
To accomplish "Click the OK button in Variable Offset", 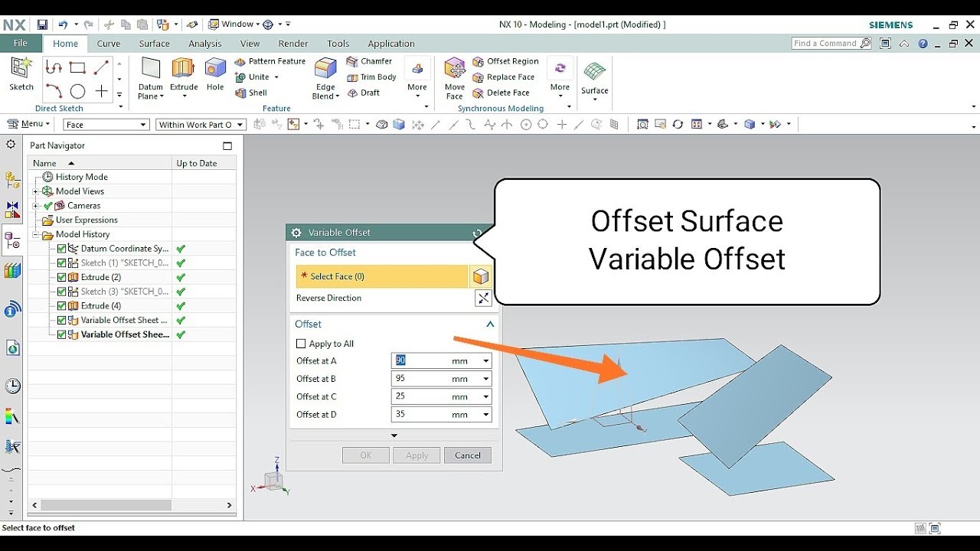I will click(366, 455).
